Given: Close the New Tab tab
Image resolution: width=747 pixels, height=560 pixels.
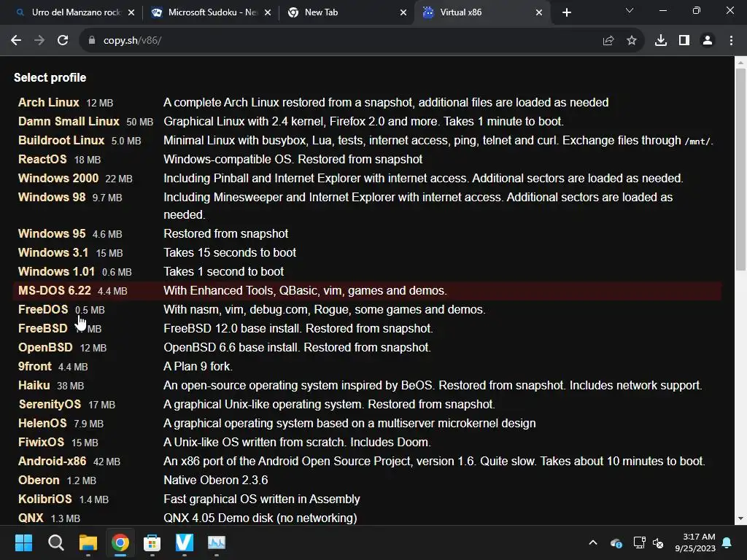Looking at the screenshot, I should (x=403, y=13).
